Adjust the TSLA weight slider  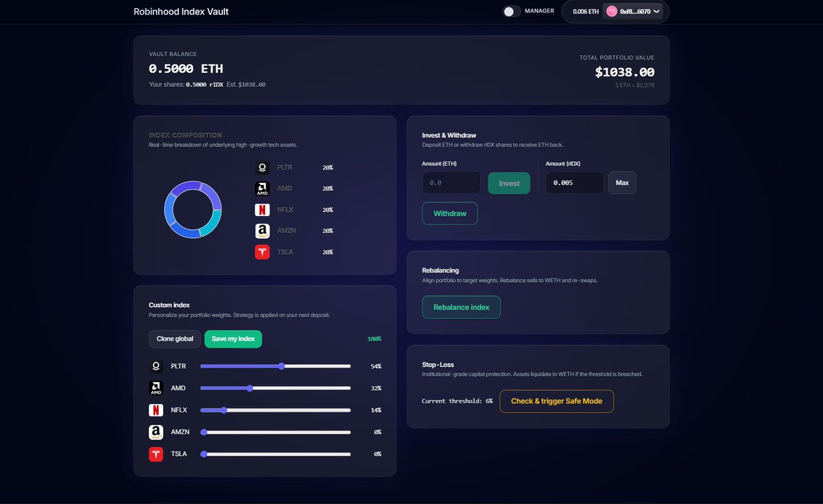pos(276,454)
